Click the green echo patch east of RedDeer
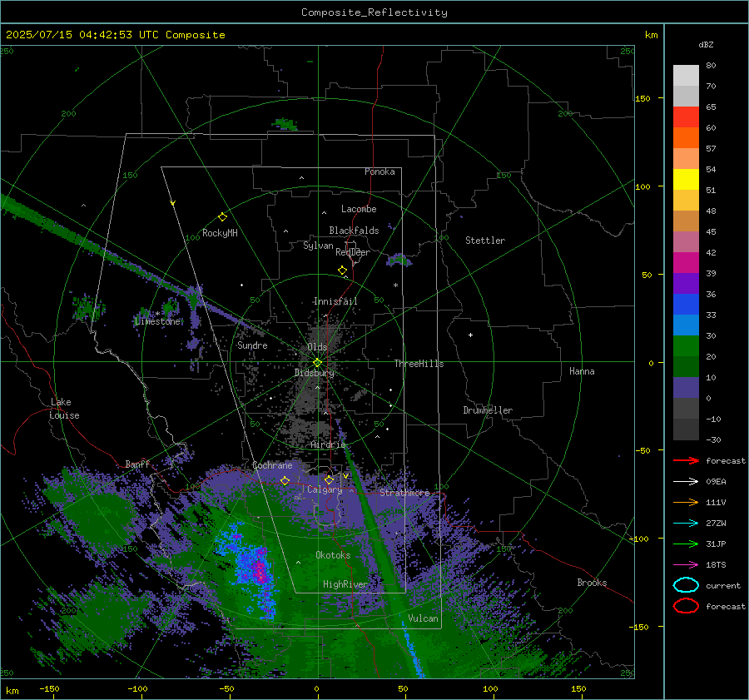This screenshot has height=700, width=749. tap(399, 261)
